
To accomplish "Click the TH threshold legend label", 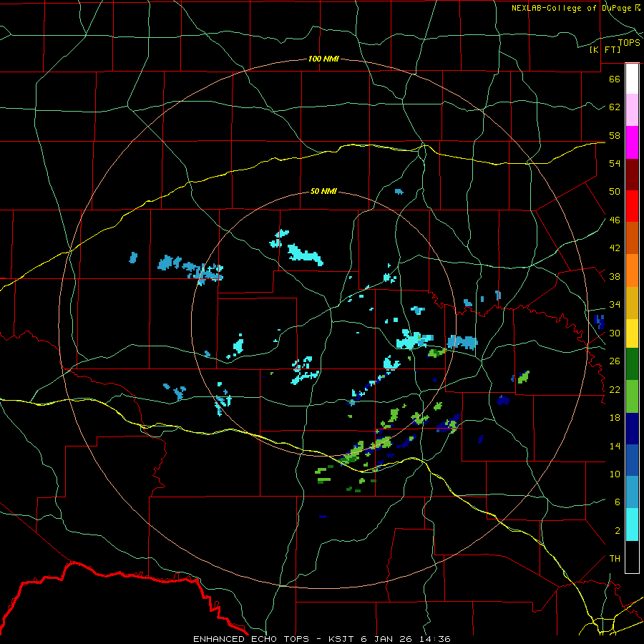I will [x=615, y=559].
